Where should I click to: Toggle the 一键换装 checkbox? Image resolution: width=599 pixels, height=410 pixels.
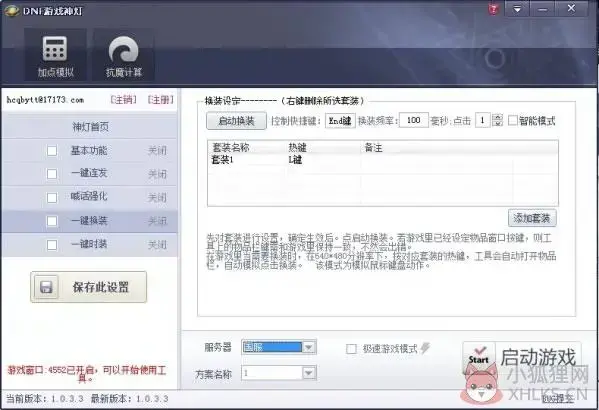tap(52, 221)
